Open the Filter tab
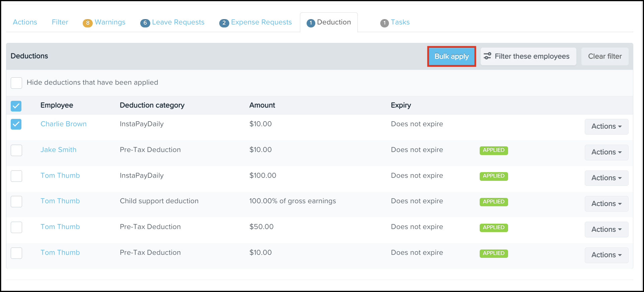 pyautogui.click(x=60, y=22)
